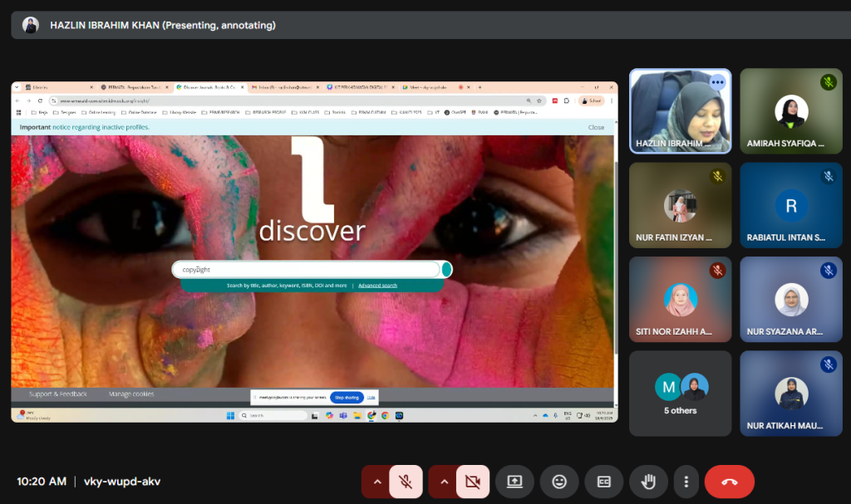Click the muted mic icon on Nur Atikah tile
The width and height of the screenshot is (851, 504).
[x=829, y=365]
